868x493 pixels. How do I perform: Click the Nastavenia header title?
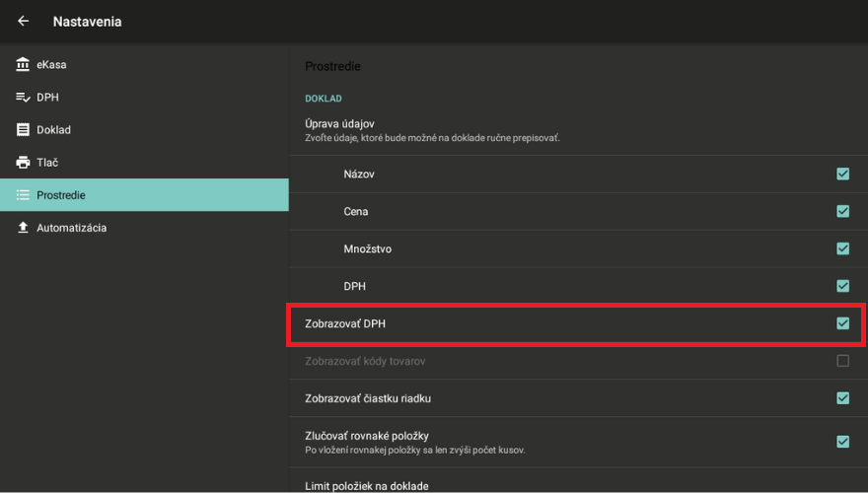87,21
